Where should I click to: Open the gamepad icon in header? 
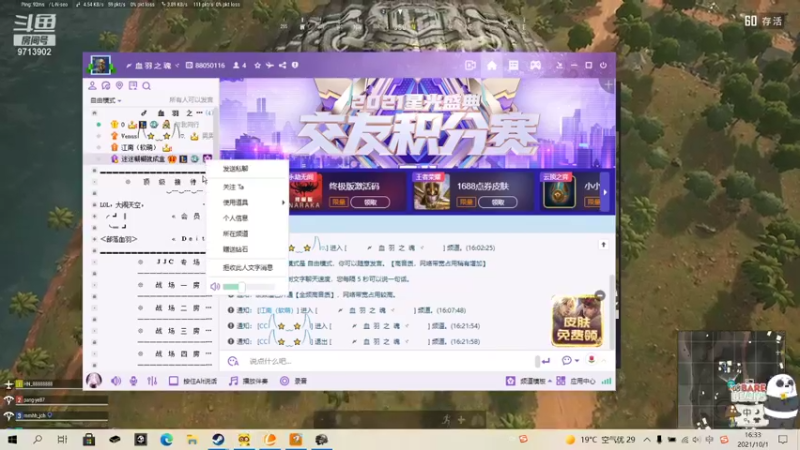click(535, 65)
